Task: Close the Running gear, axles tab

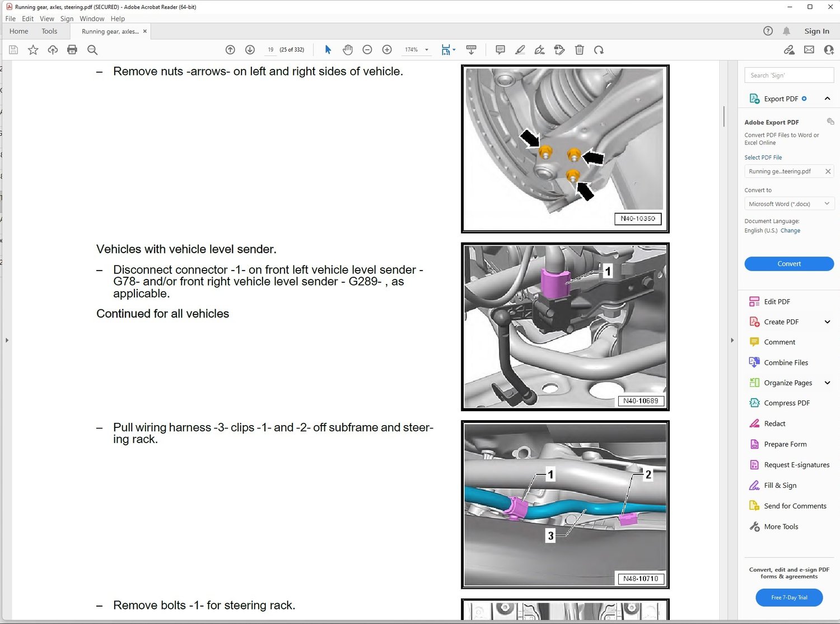Action: [x=145, y=31]
